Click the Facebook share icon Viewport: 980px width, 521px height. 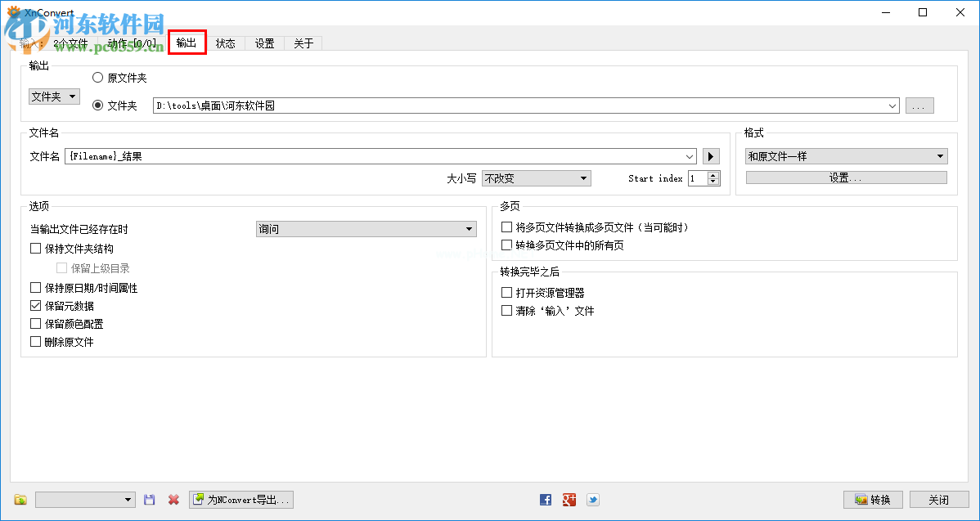[545, 499]
